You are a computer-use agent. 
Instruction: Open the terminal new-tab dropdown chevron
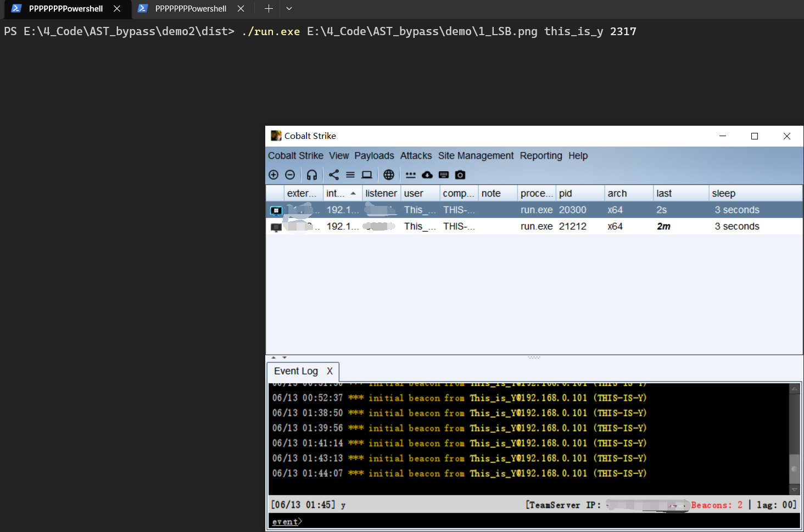click(289, 9)
